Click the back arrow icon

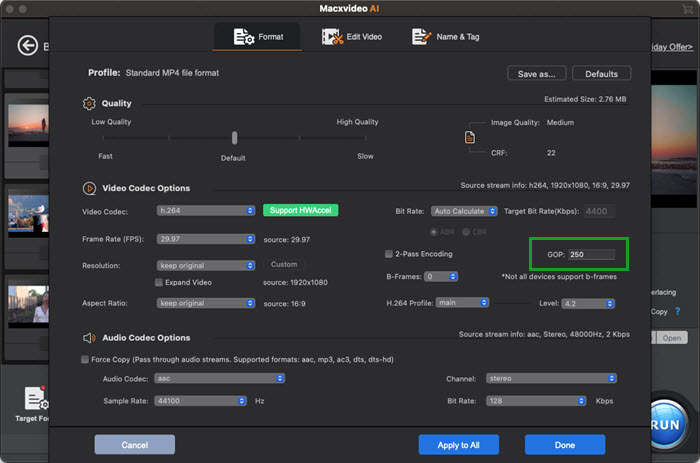point(28,45)
